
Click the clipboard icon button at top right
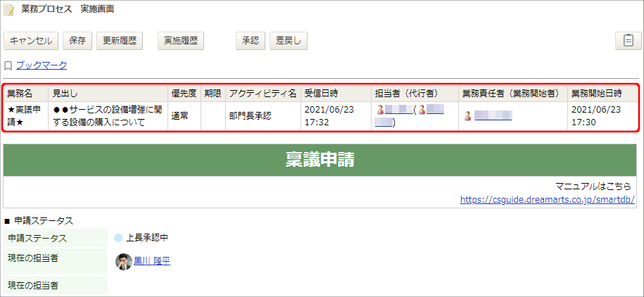click(628, 41)
